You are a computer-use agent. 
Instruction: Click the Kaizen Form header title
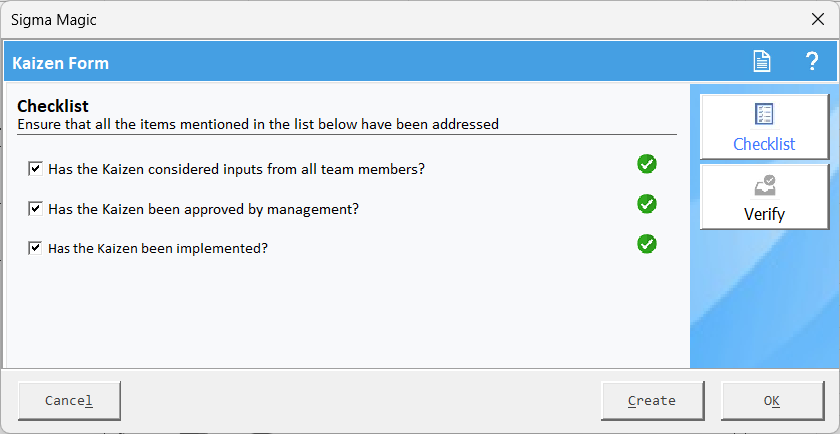pyautogui.click(x=61, y=63)
